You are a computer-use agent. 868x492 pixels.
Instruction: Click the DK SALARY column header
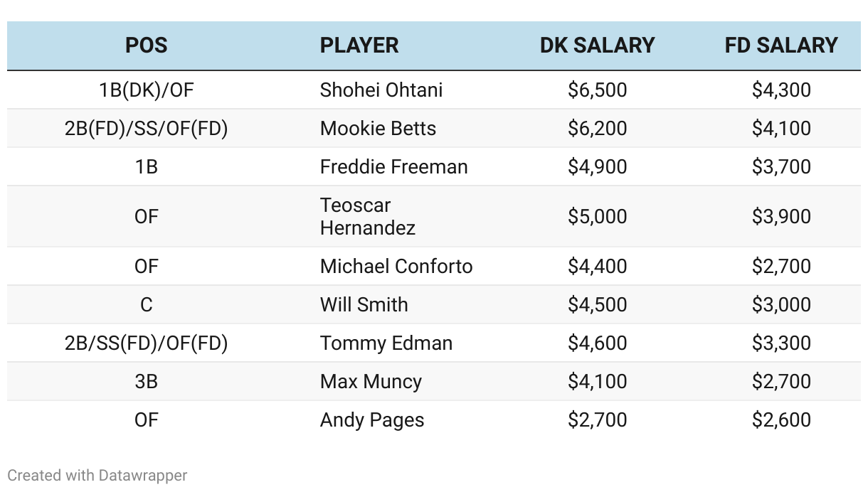pos(597,46)
